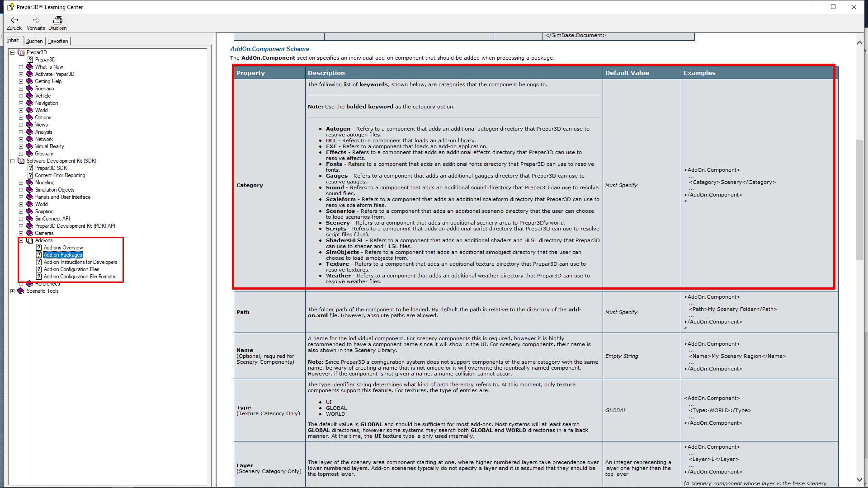Viewport: 868px width, 488px height.
Task: Select the World entry under SDK
Action: pos(41,204)
